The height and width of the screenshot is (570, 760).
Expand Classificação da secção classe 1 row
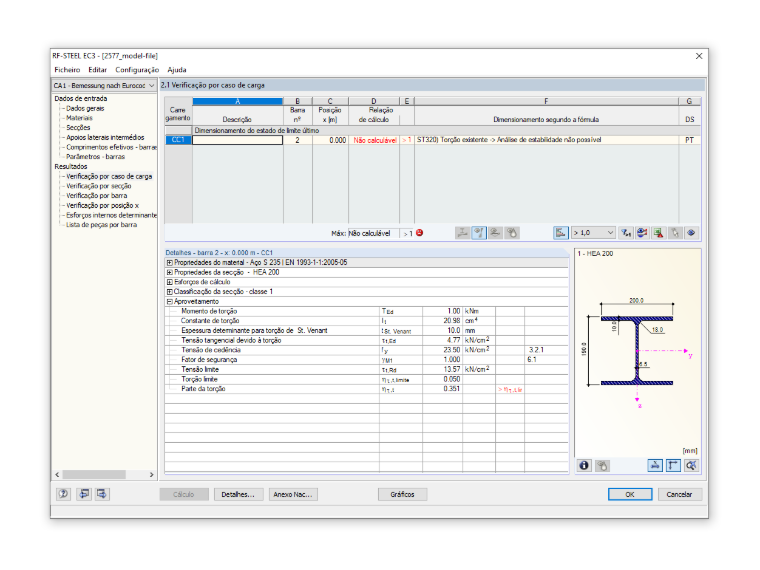point(170,292)
